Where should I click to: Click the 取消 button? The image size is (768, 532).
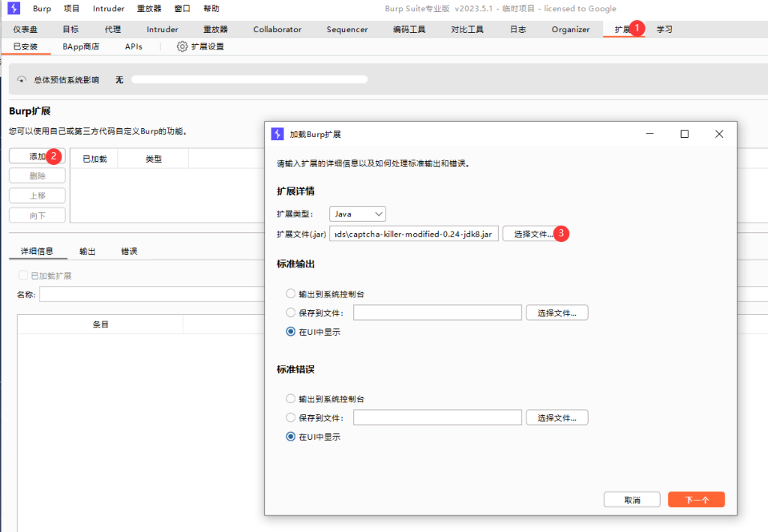coord(631,500)
